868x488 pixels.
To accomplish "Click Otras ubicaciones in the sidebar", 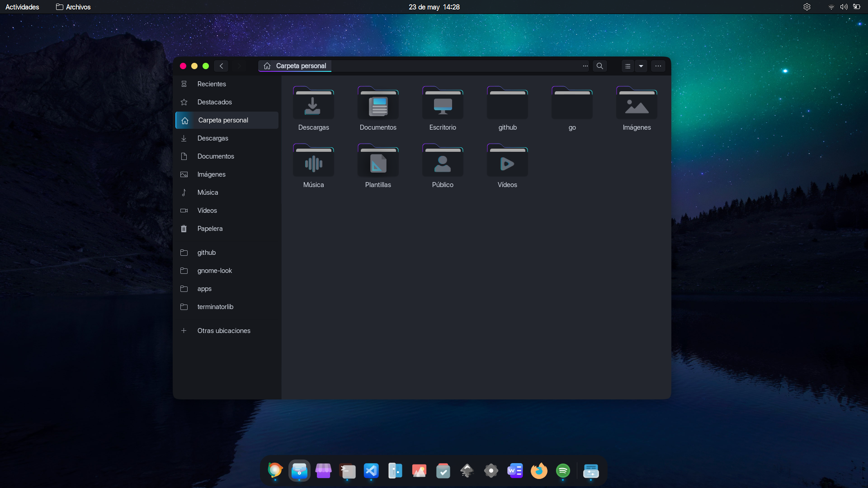I will point(227,331).
